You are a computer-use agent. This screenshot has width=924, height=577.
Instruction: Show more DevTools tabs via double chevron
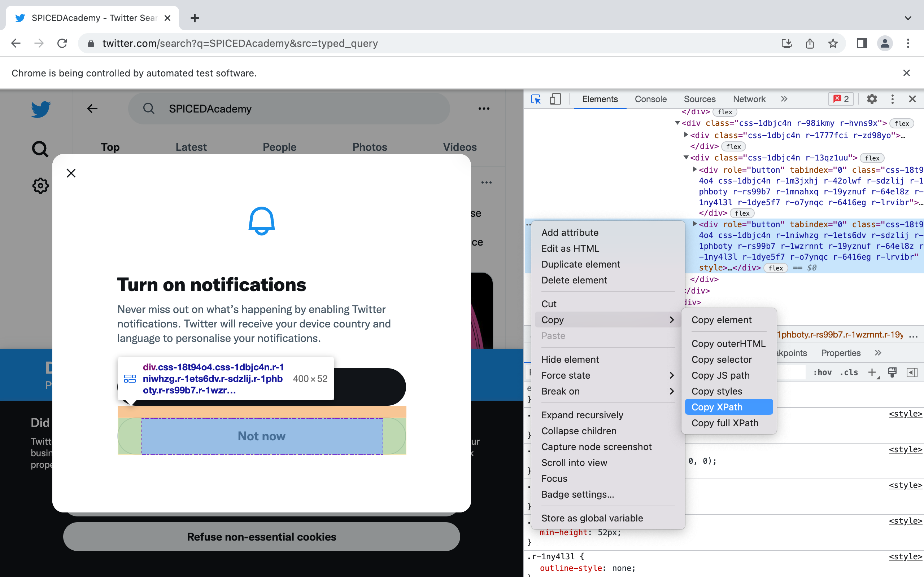(784, 99)
